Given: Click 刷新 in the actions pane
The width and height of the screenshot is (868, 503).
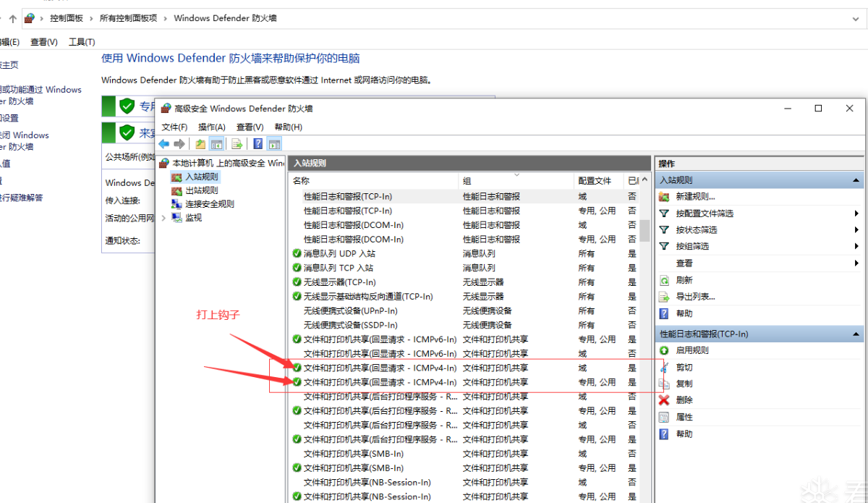Looking at the screenshot, I should [684, 280].
